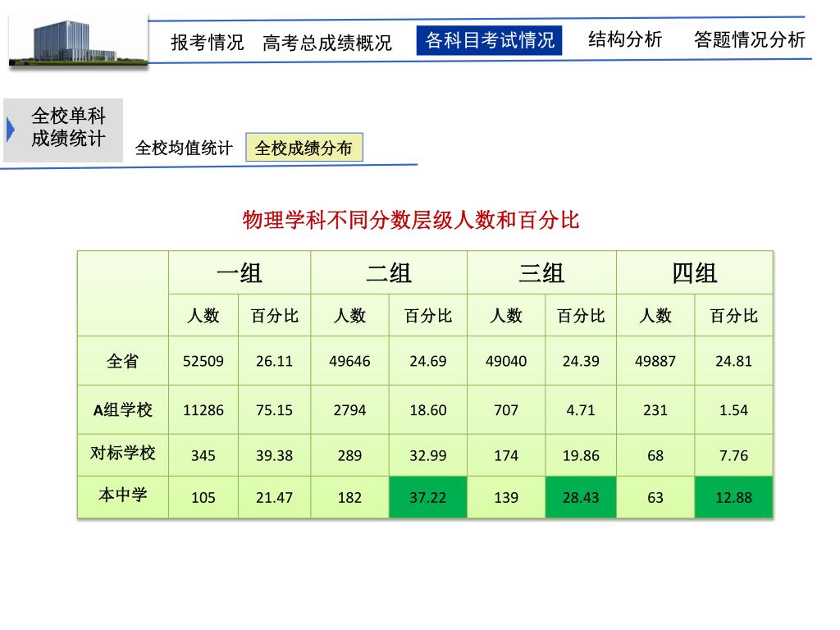Select cell with value 26.11

(274, 361)
